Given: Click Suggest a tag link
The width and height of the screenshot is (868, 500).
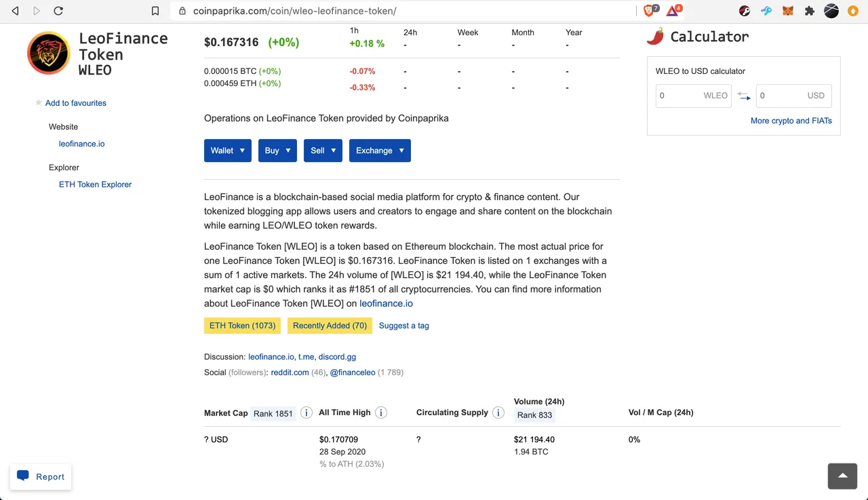Looking at the screenshot, I should click(404, 326).
